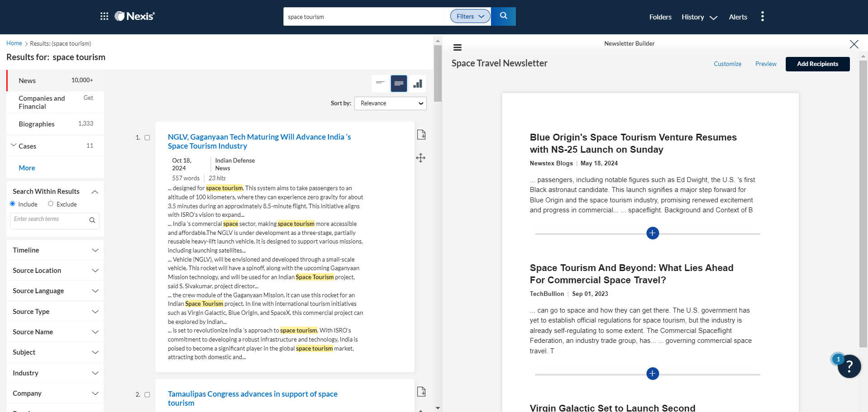Viewport: 868px width, 412px height.
Task: Expand the Timeline filter
Action: click(55, 250)
